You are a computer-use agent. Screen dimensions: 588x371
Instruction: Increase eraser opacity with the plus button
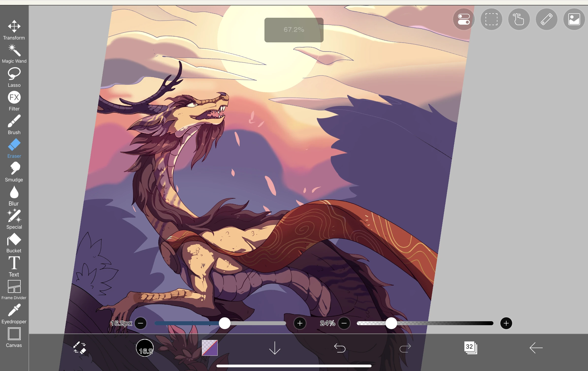[x=506, y=323]
